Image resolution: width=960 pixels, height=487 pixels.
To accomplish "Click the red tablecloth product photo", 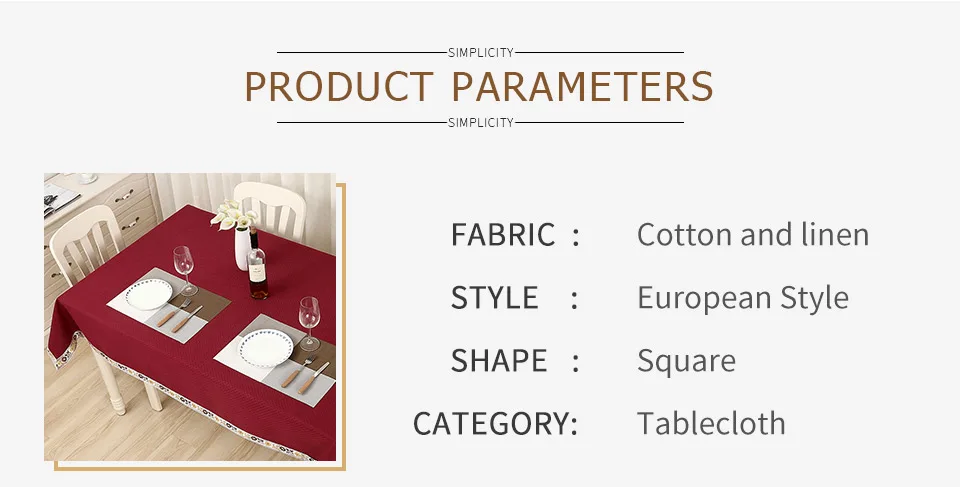I will point(190,317).
